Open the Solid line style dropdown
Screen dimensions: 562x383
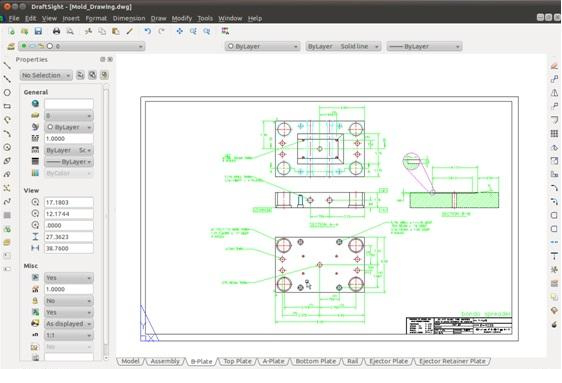point(343,46)
